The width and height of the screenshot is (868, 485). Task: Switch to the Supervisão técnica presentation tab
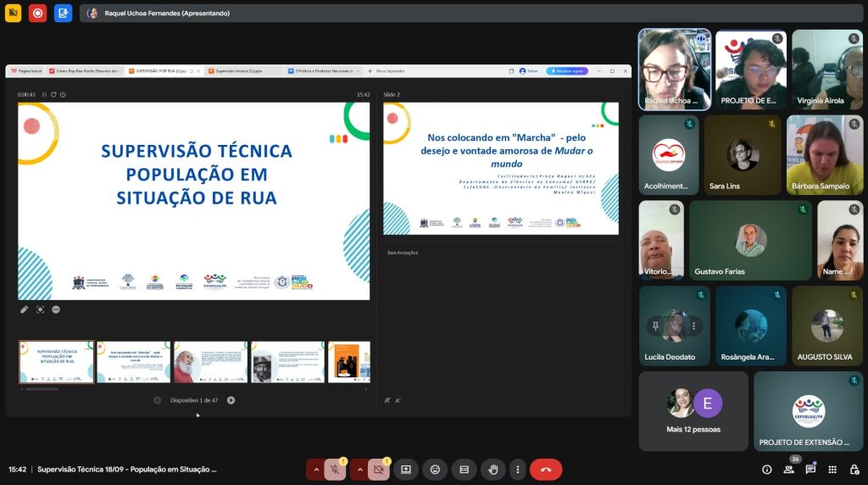click(x=241, y=71)
